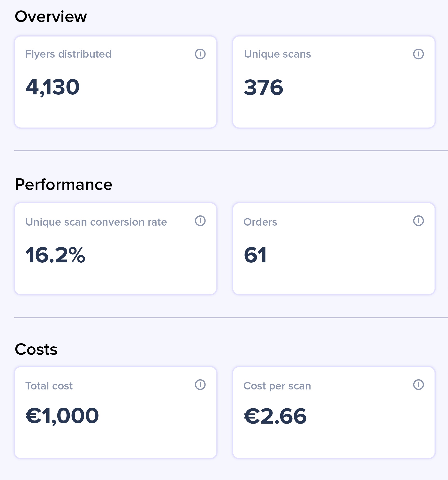Open the Unique scans info tooltip icon
This screenshot has height=480, width=448.
click(418, 54)
